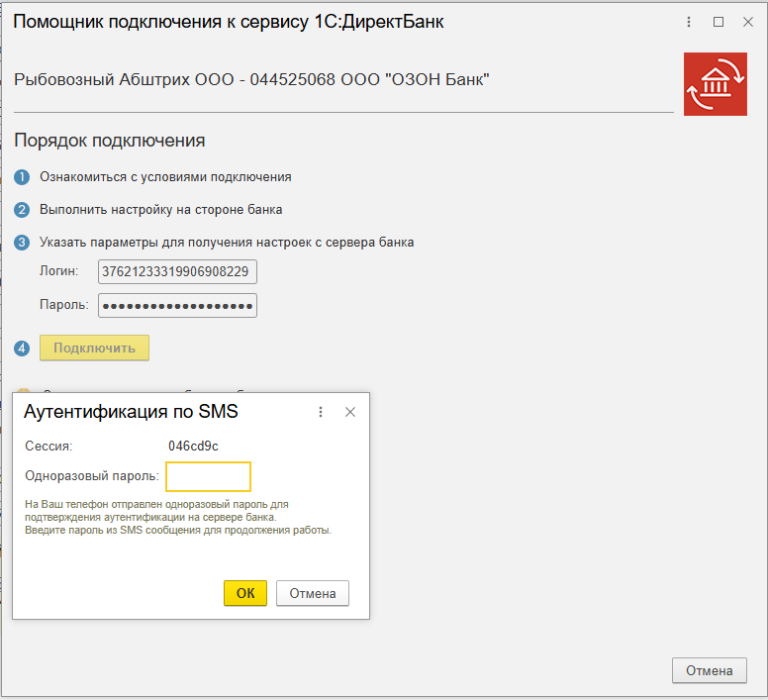768x700 pixels.
Task: Click the Пароль password field
Action: pyautogui.click(x=177, y=306)
